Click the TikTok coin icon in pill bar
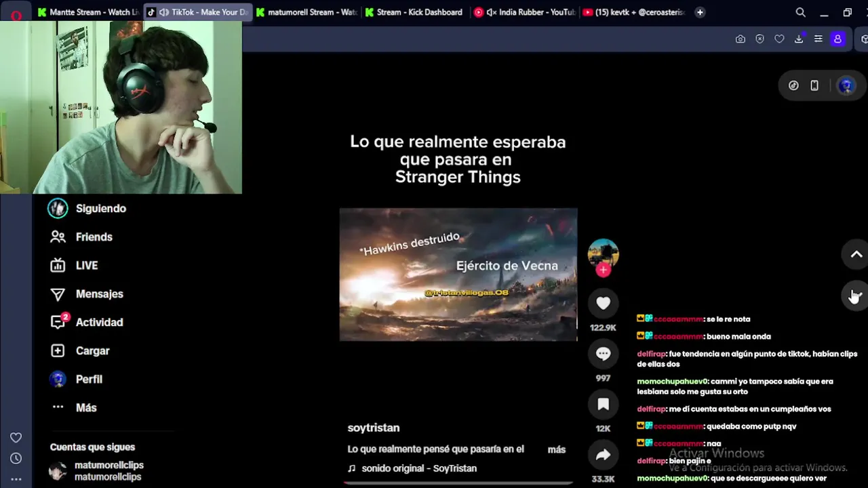This screenshot has height=488, width=868. coord(793,85)
